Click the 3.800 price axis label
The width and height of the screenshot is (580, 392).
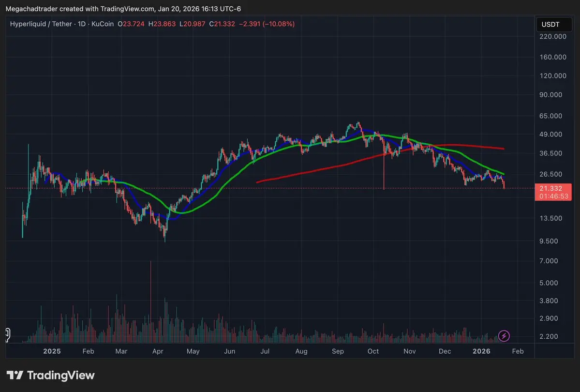(549, 301)
